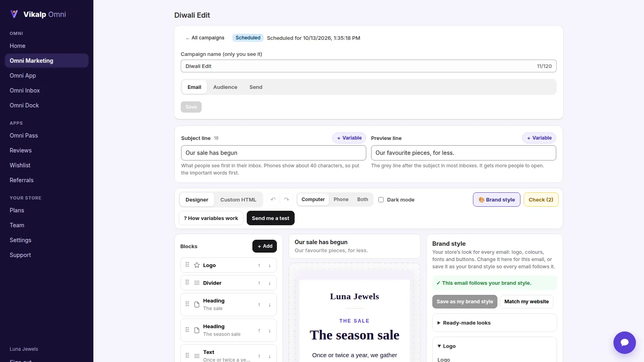Click the Brand style button
The width and height of the screenshot is (644, 362).
(x=497, y=200)
